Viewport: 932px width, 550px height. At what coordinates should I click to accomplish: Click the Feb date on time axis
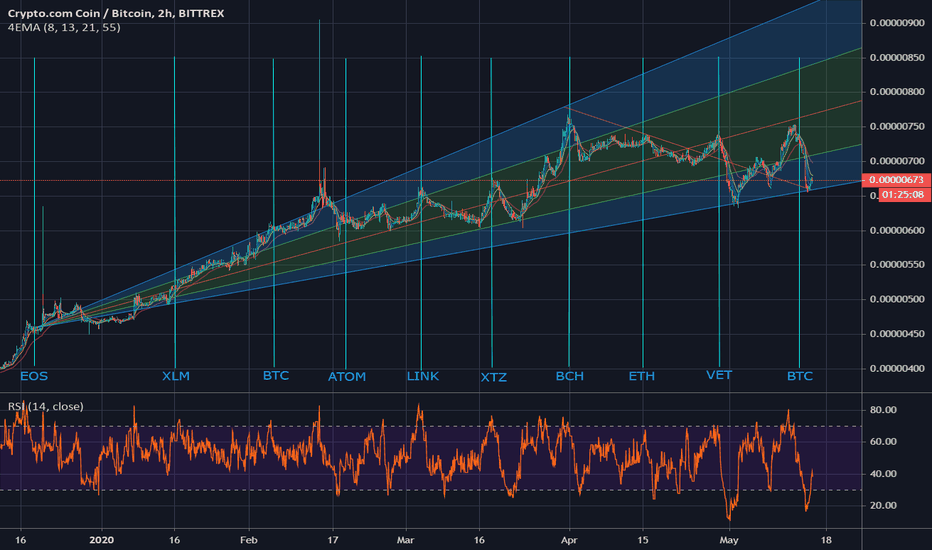(248, 540)
